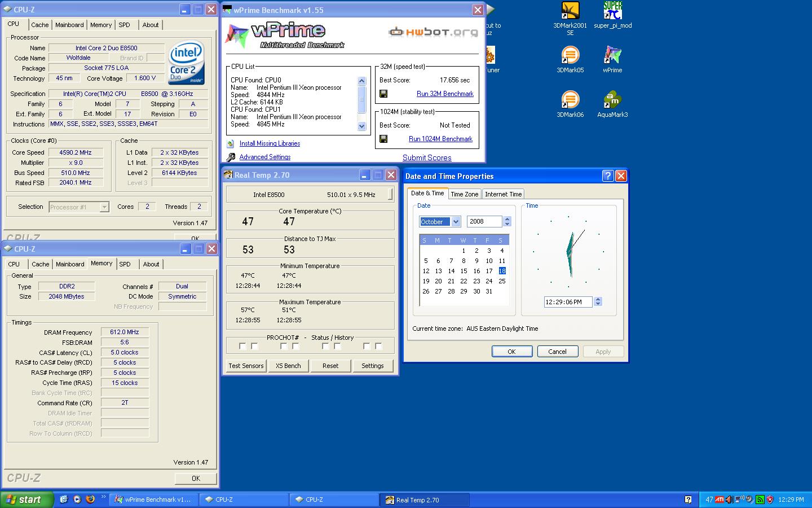Click the volume speaker tray icon

(x=729, y=500)
